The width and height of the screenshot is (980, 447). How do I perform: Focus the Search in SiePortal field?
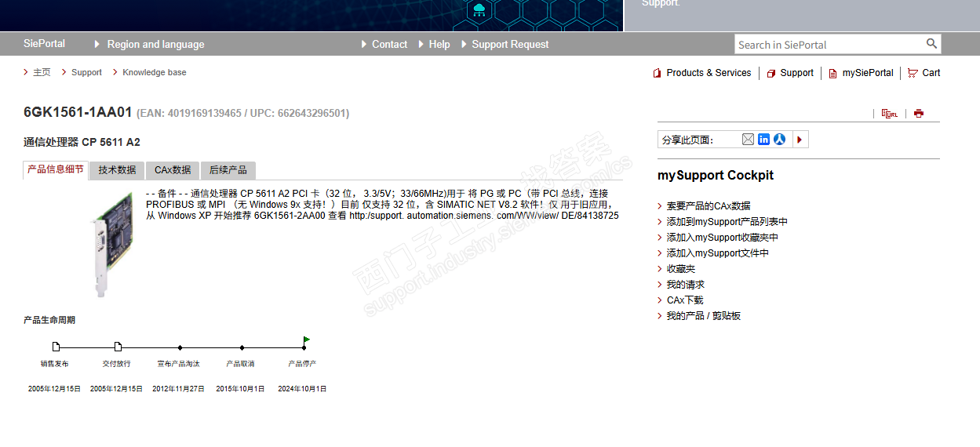(829, 45)
